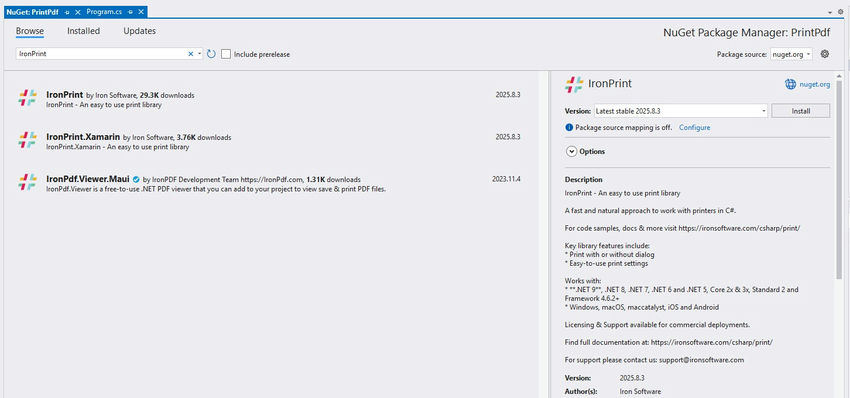Close the Program.cs tab
This screenshot has height=398, width=850.
(x=141, y=12)
